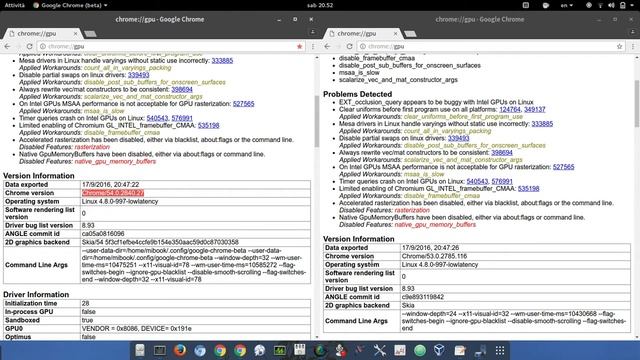The height and width of the screenshot is (360, 640).
Task: Open new tab in right Chrome window
Action: click(411, 34)
